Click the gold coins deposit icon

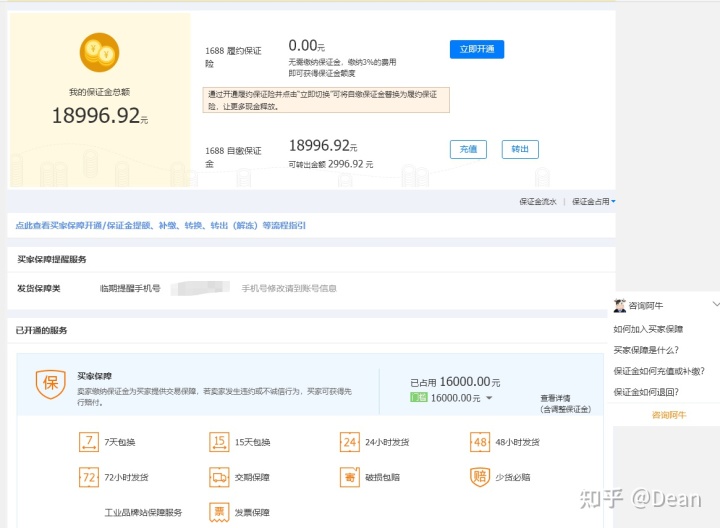[99, 52]
